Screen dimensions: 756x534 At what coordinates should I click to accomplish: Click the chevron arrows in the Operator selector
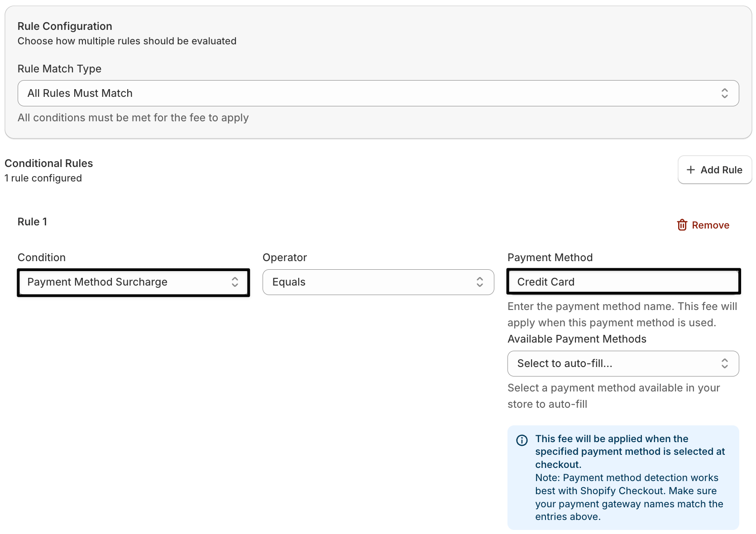[479, 282]
